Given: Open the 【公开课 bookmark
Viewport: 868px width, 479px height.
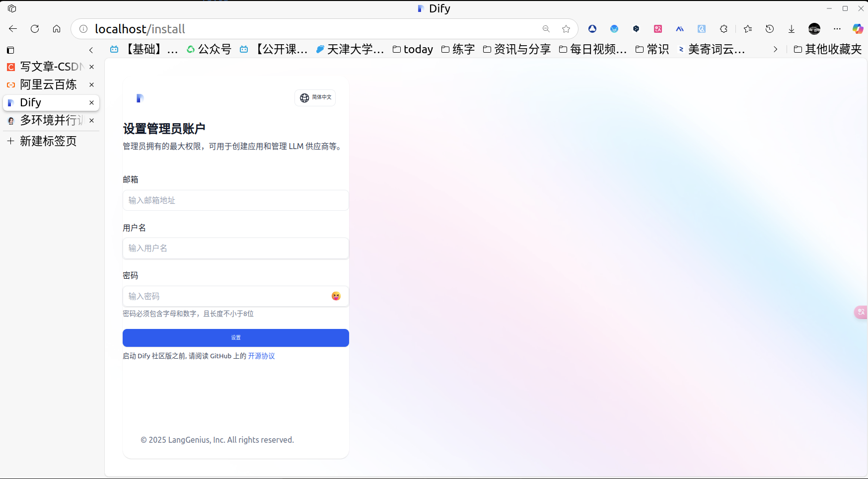Looking at the screenshot, I should (274, 49).
